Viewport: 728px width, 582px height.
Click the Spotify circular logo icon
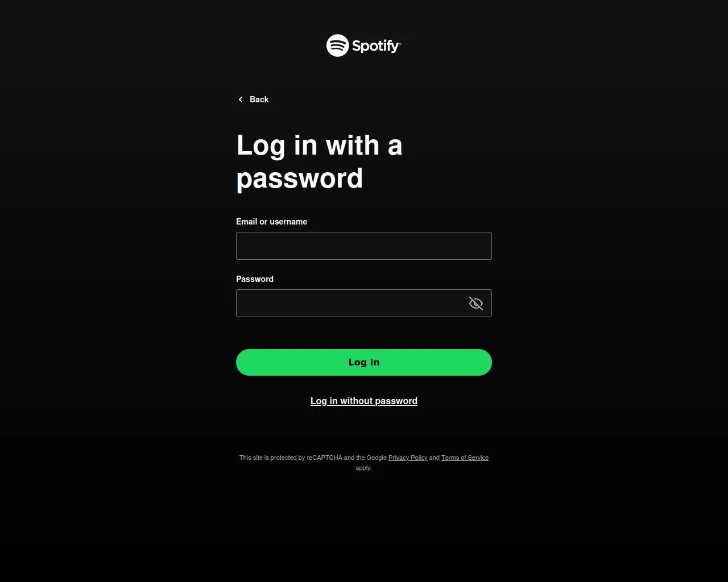pyautogui.click(x=337, y=45)
